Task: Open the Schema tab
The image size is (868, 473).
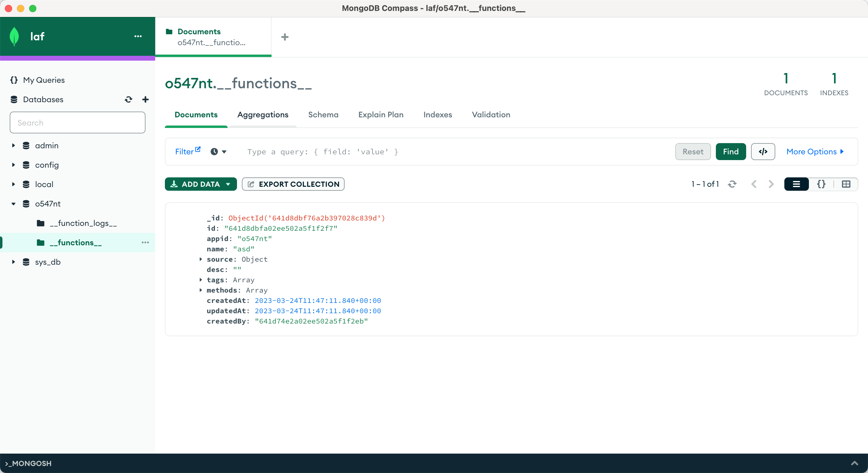Action: pyautogui.click(x=323, y=115)
